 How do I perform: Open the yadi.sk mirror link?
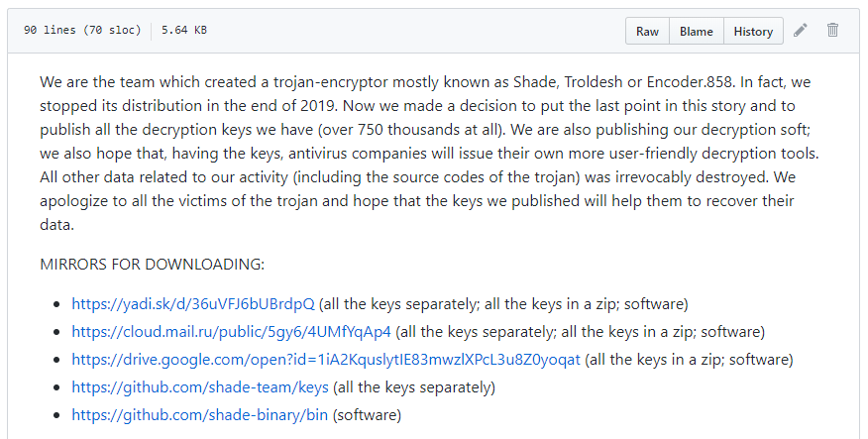click(x=192, y=303)
